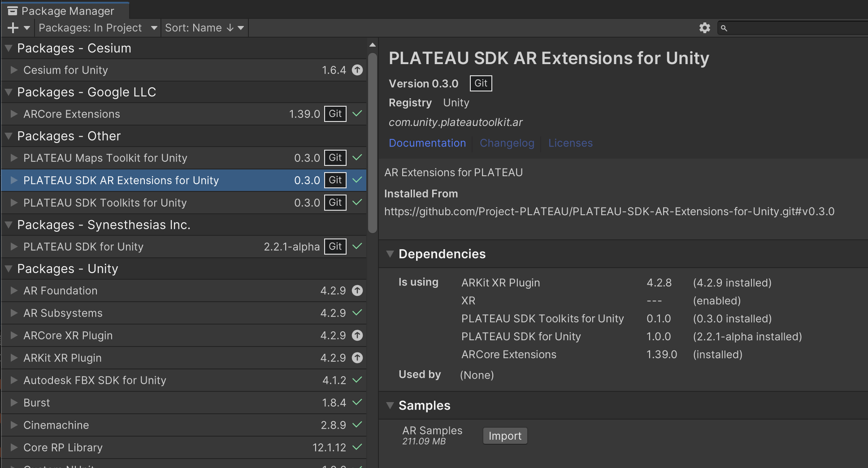
Task: Click PLATEAU SDK Toolkits for Unity dependency entry
Action: 542,319
